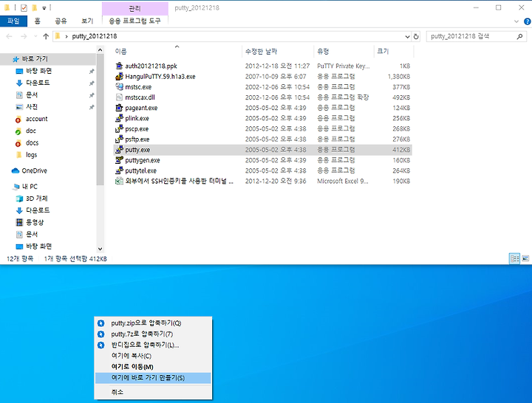Choose 취소 in context menu
This screenshot has width=532, height=403.
click(x=153, y=392)
